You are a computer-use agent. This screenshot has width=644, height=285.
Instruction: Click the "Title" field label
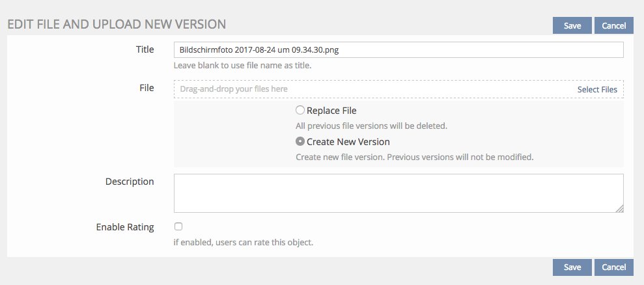(145, 49)
